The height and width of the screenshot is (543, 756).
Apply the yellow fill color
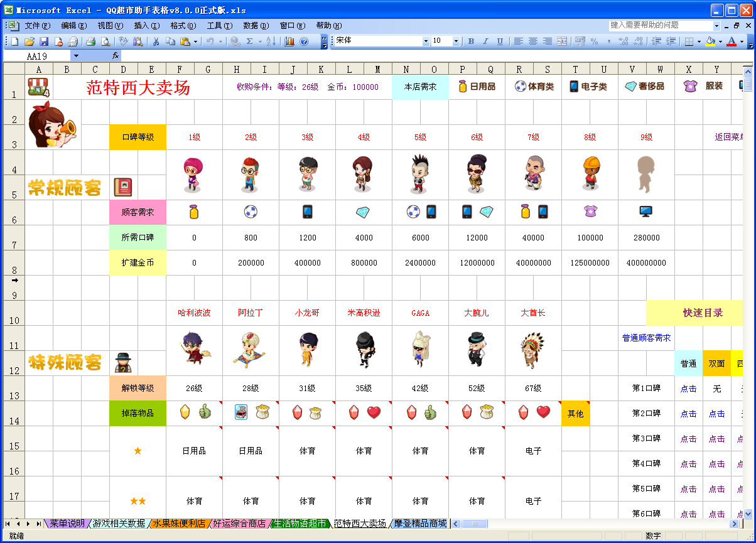pos(711,41)
